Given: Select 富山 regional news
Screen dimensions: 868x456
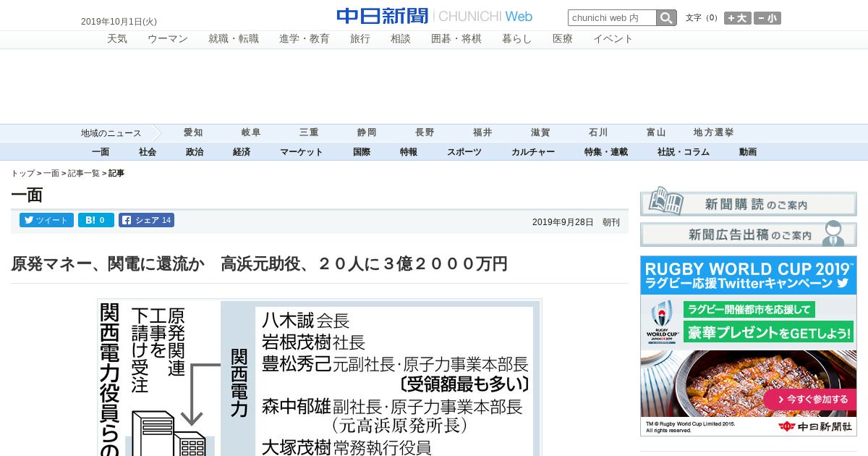Looking at the screenshot, I should (x=656, y=132).
